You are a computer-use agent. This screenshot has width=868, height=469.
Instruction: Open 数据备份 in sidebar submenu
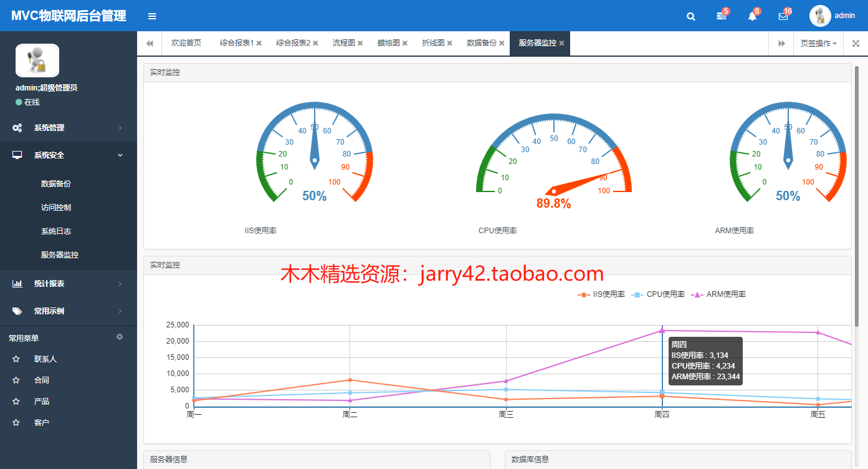pos(56,184)
